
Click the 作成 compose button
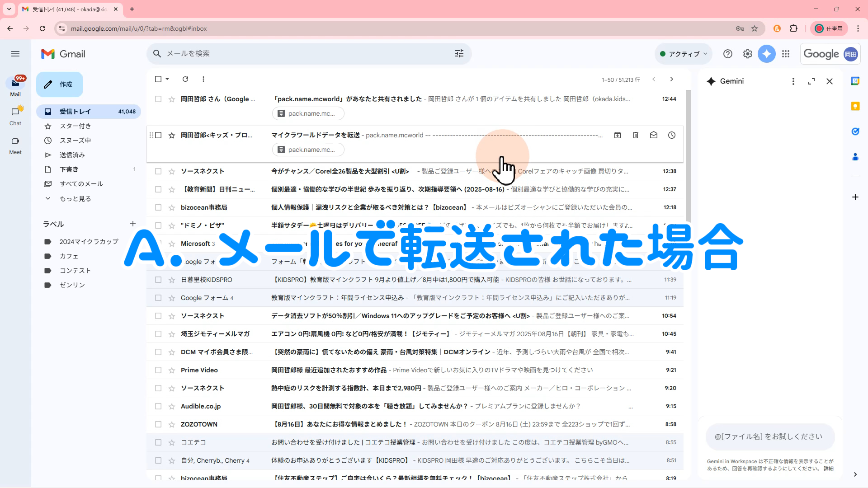coord(60,84)
